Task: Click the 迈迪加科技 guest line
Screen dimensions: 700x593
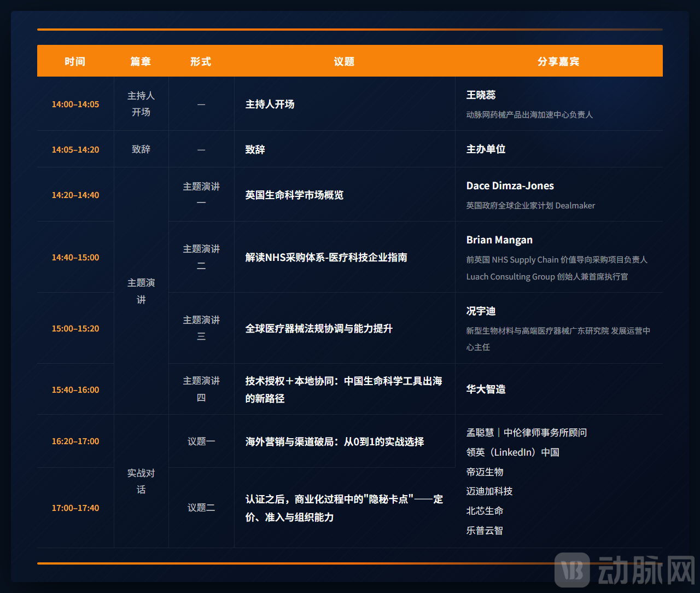Action: coord(489,491)
